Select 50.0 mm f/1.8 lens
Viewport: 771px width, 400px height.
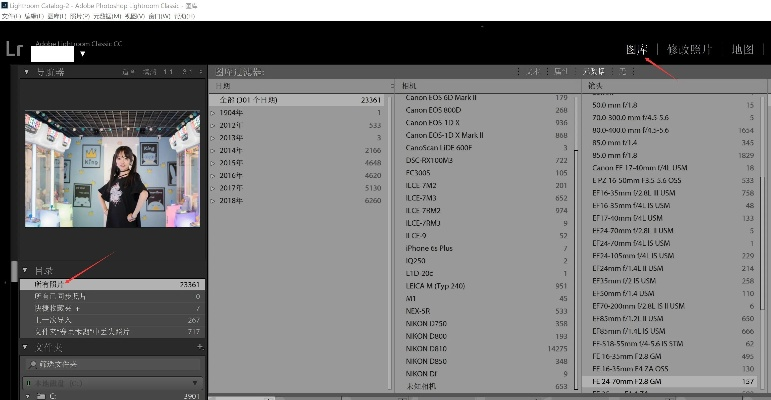670,105
